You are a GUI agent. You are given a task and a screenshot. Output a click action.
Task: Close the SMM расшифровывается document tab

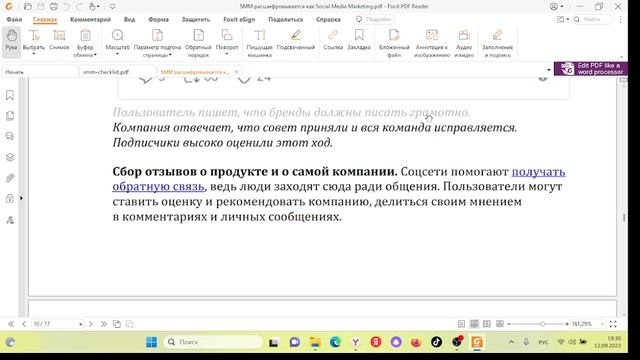tap(236, 72)
